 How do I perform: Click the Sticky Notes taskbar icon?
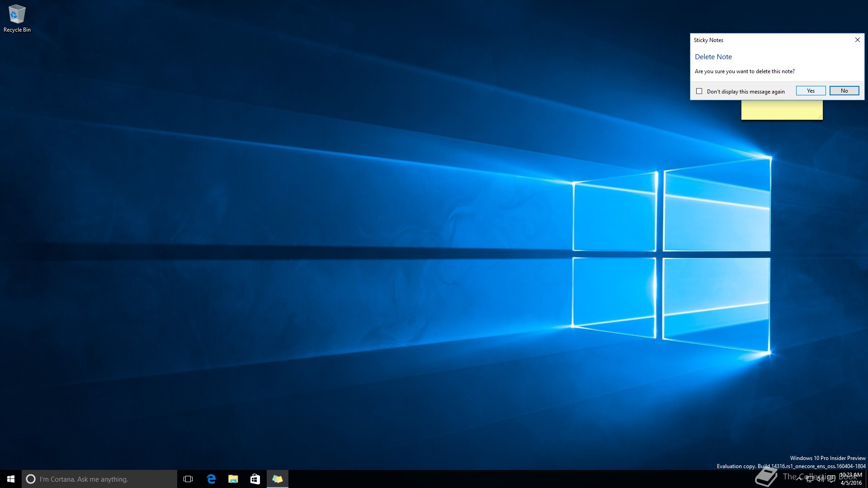(277, 479)
